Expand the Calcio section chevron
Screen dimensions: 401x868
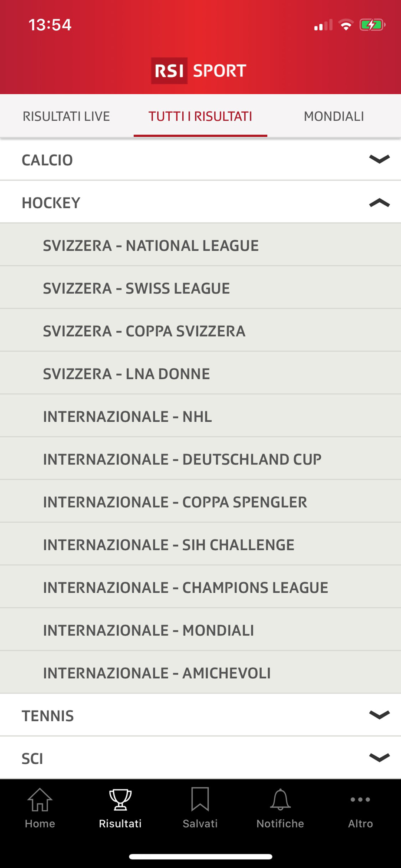click(x=379, y=159)
